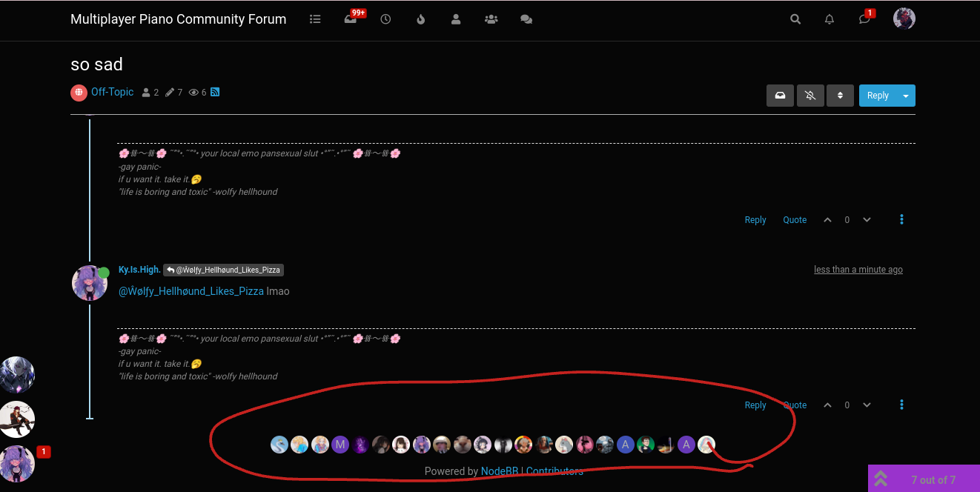980x492 pixels.
Task: Downvote the upper post
Action: point(867,220)
